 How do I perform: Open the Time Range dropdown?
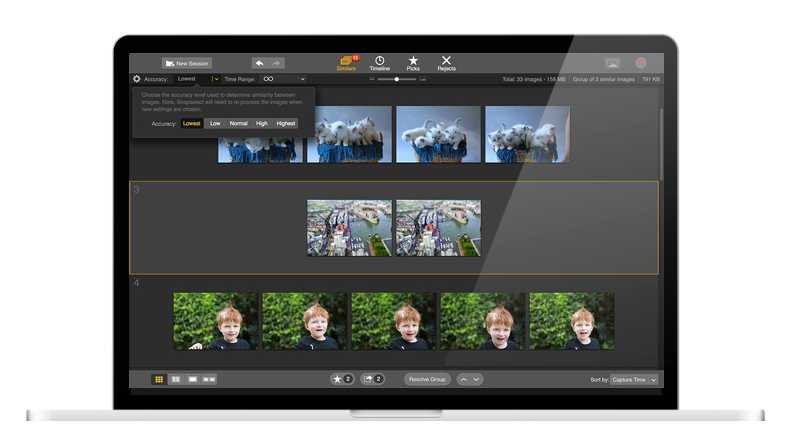283,79
